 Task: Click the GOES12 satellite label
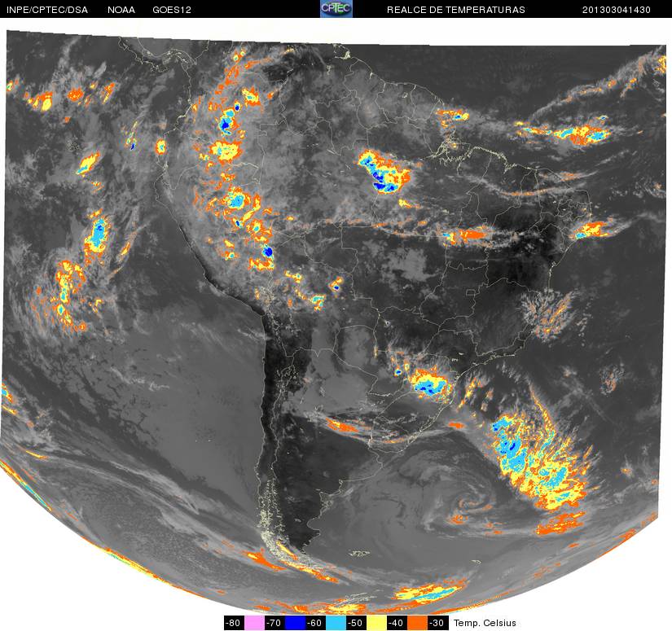coord(171,10)
